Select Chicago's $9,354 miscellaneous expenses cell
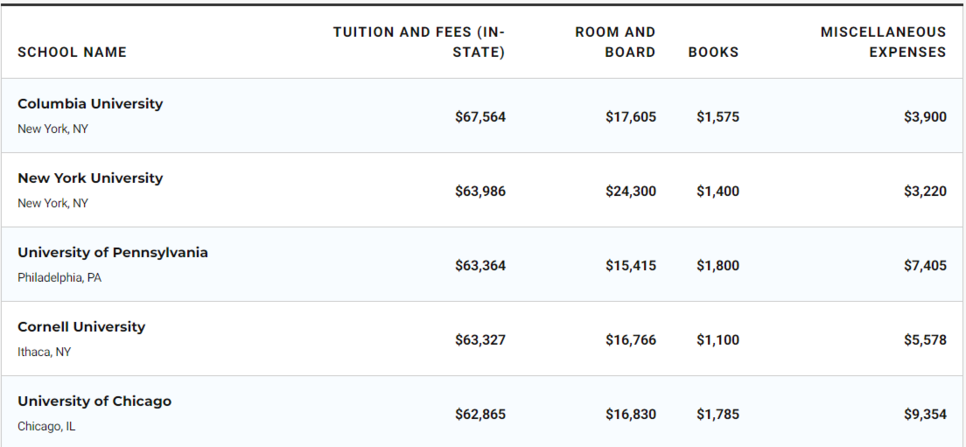The width and height of the screenshot is (966, 447). pyautogui.click(x=925, y=415)
